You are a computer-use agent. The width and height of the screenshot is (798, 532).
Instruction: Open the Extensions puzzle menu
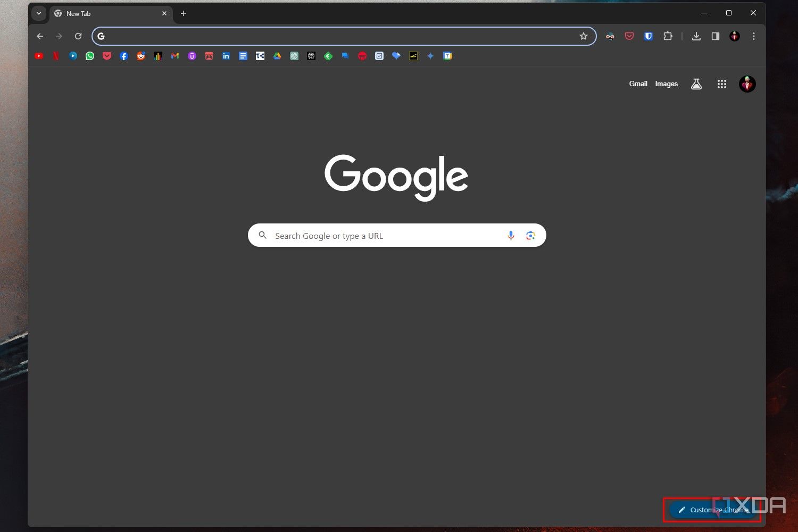click(x=668, y=36)
